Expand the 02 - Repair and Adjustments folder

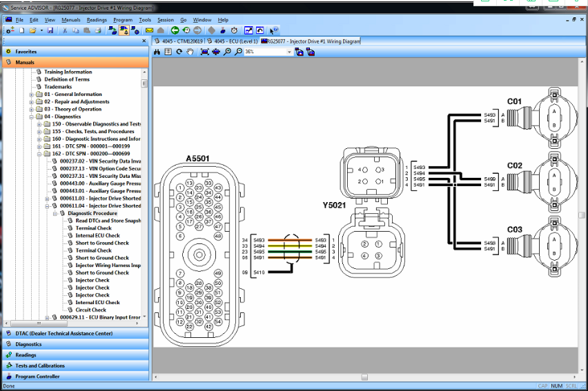(32, 102)
